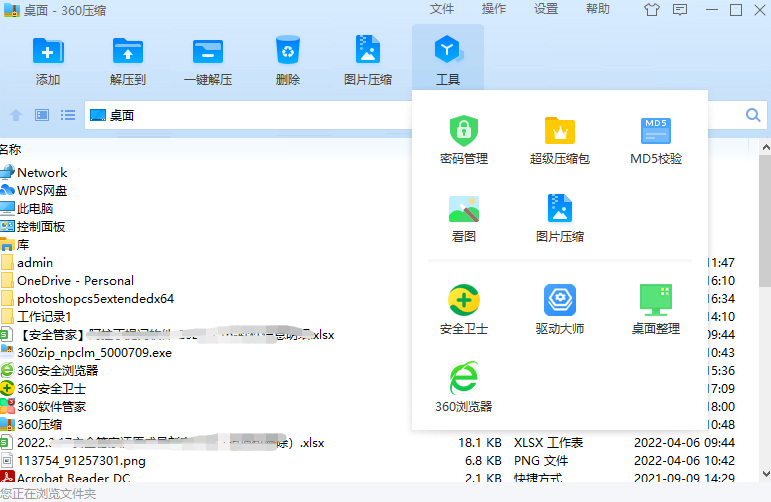Select 图片压缩 in the tools popup

click(x=560, y=218)
